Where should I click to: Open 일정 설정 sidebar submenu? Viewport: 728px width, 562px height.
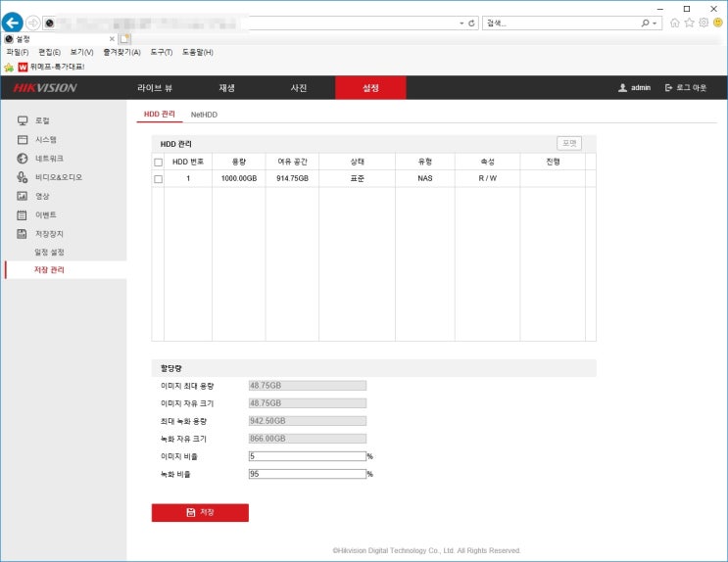49,252
